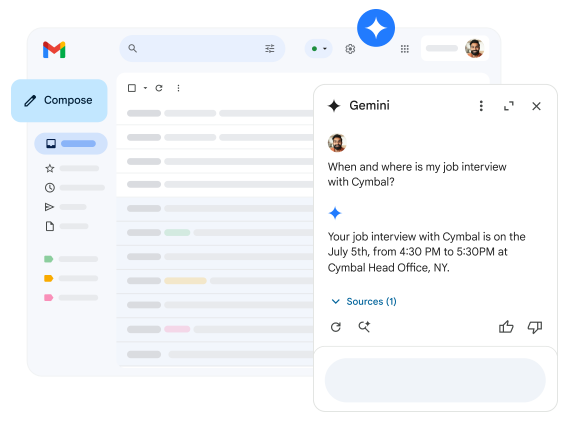Open inbox toolbar more options
The width and height of the screenshot is (586, 425).
point(178,88)
